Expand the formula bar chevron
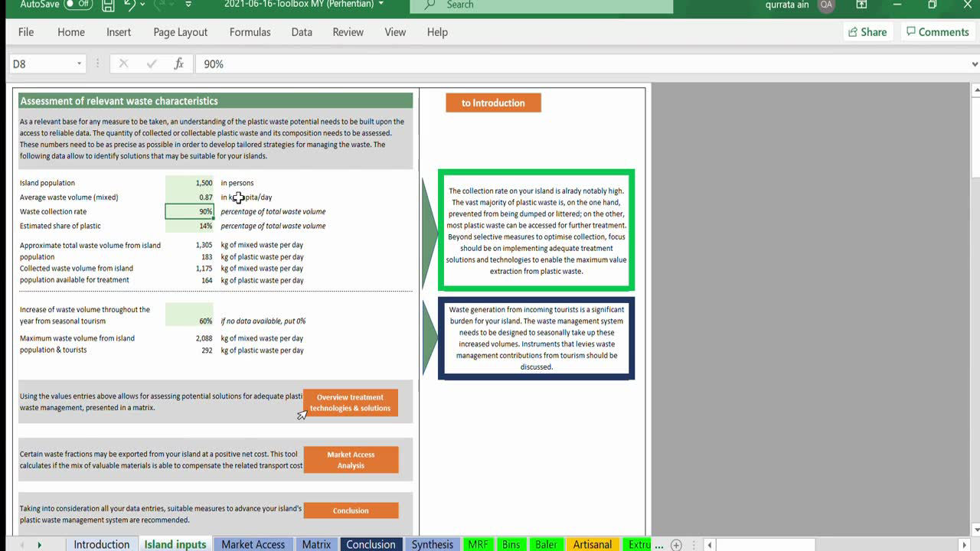This screenshot has height=551, width=980. [x=974, y=64]
